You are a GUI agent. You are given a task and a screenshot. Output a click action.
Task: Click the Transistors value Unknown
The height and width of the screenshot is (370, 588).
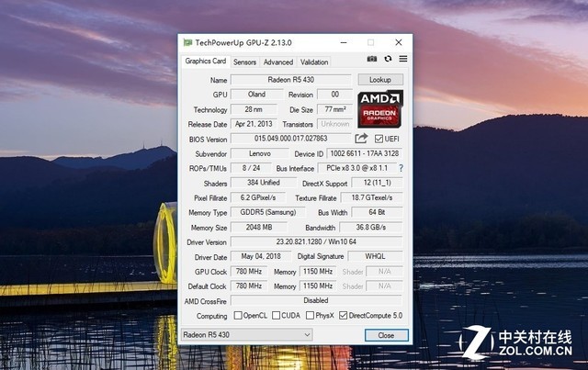[334, 124]
